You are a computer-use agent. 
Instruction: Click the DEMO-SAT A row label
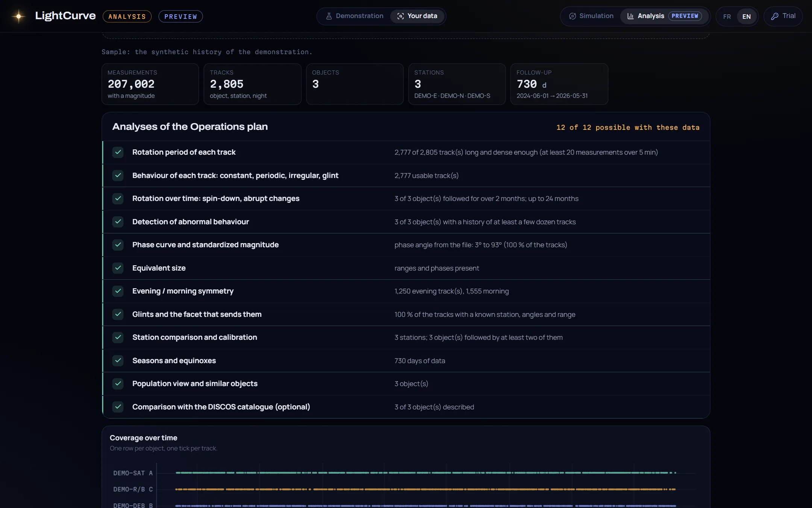(x=133, y=473)
